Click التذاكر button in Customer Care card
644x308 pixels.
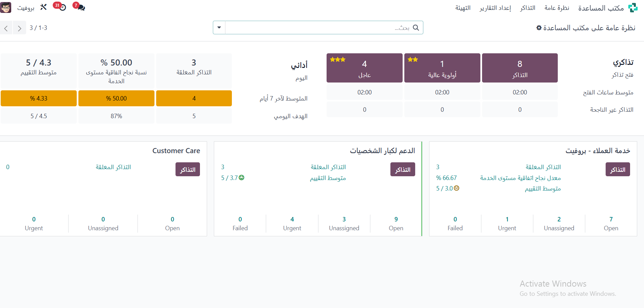click(x=187, y=169)
